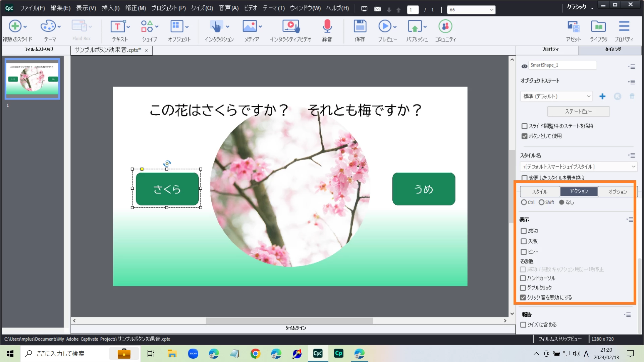644x362 pixels.
Task: Click the Interactive Video toolbar icon
Action: pos(290,27)
